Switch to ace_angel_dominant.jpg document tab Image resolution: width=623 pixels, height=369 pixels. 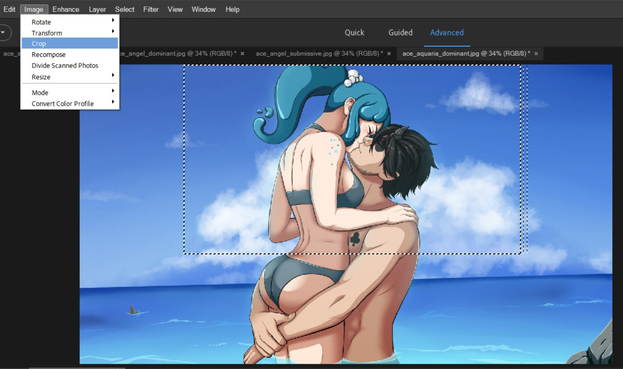coord(177,54)
